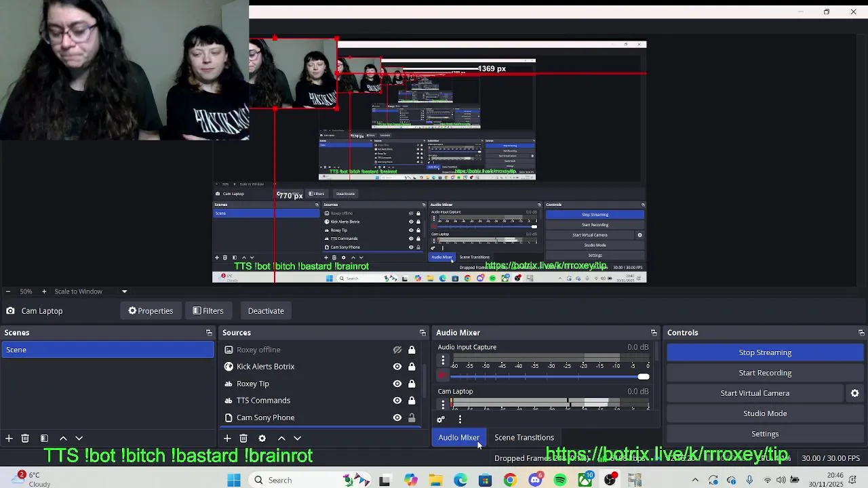Switch to Scene Transitions tab
The width and height of the screenshot is (868, 488).
[x=524, y=438]
